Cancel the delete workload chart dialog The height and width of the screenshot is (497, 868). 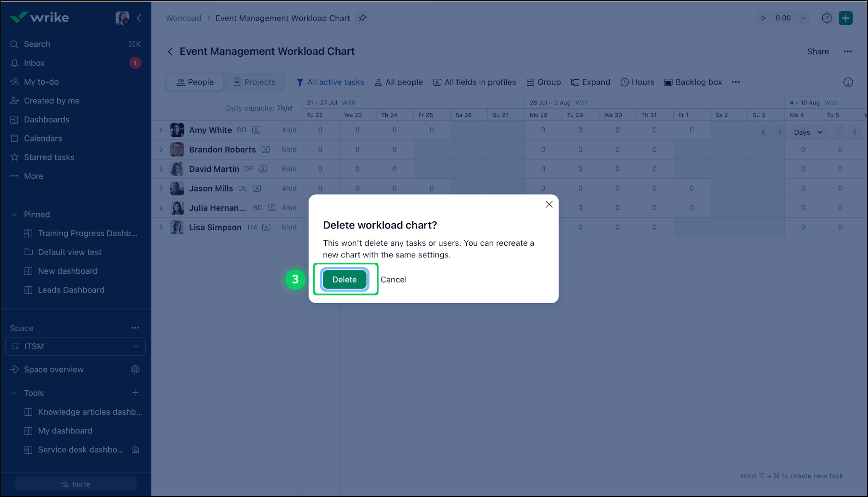point(393,280)
